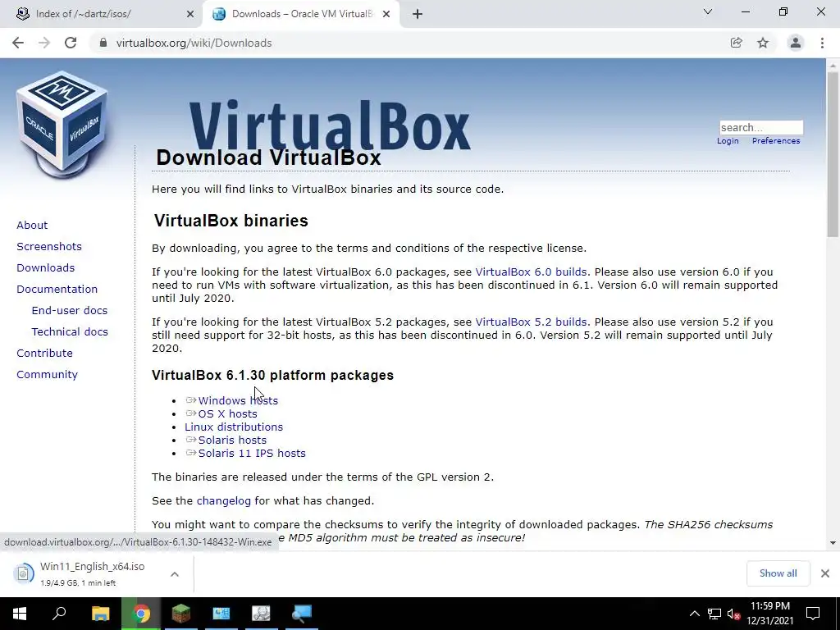840x630 pixels.
Task: Click the Win11_English_x64.iso download item
Action: pyautogui.click(x=92, y=573)
